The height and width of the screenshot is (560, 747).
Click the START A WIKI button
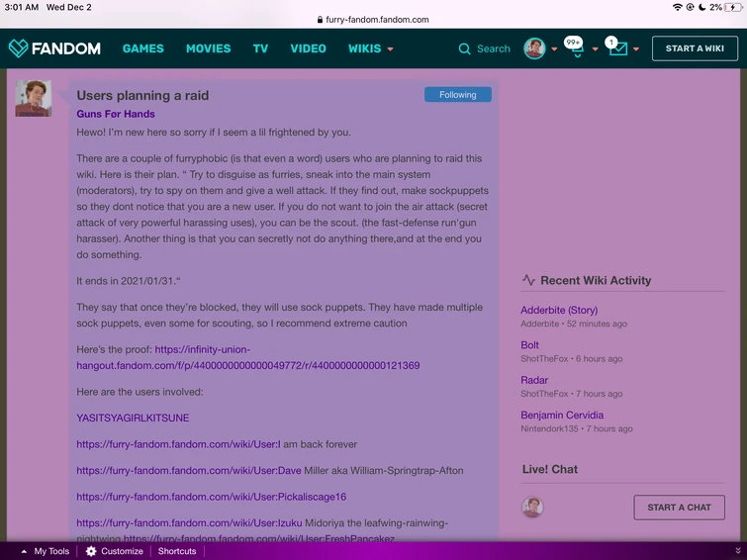point(695,48)
